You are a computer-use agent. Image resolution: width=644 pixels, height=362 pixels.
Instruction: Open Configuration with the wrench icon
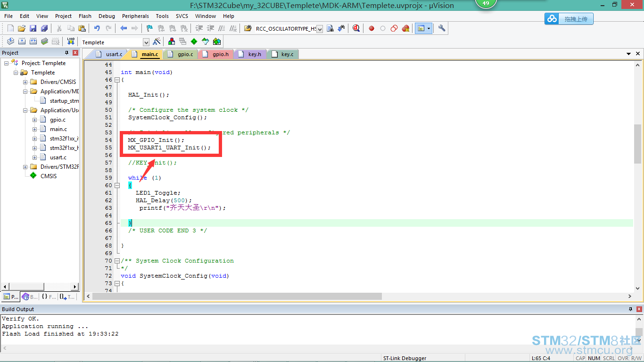click(442, 28)
